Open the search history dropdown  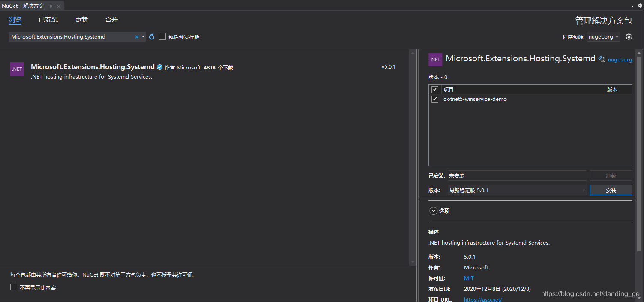143,37
